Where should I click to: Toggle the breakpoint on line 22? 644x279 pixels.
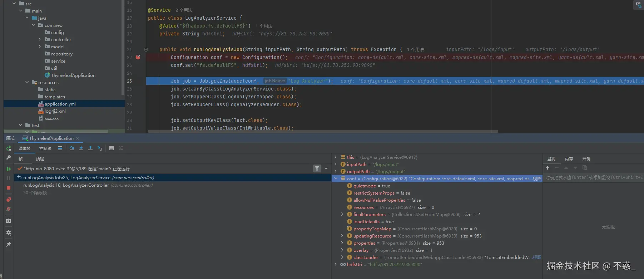(x=138, y=57)
